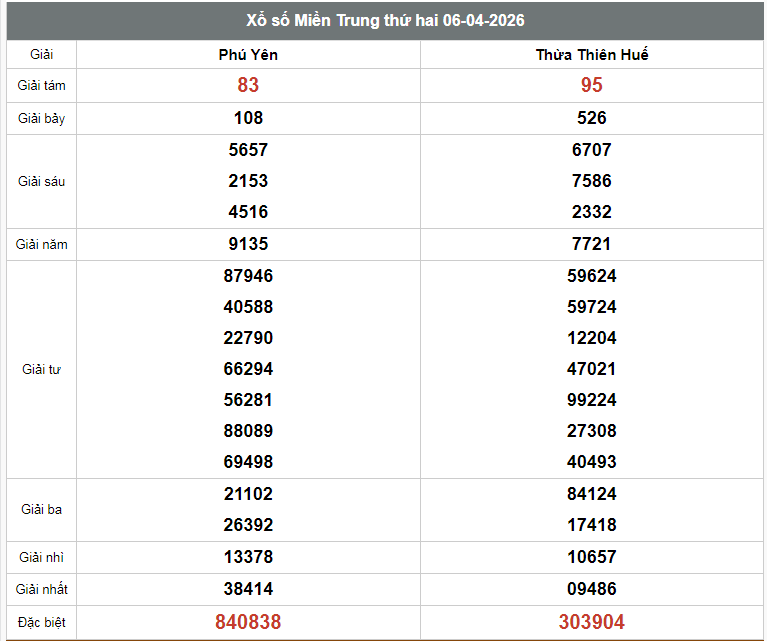Click the red number 83 for Phú Yên
Image resolution: width=767 pixels, height=641 pixels.
(248, 86)
